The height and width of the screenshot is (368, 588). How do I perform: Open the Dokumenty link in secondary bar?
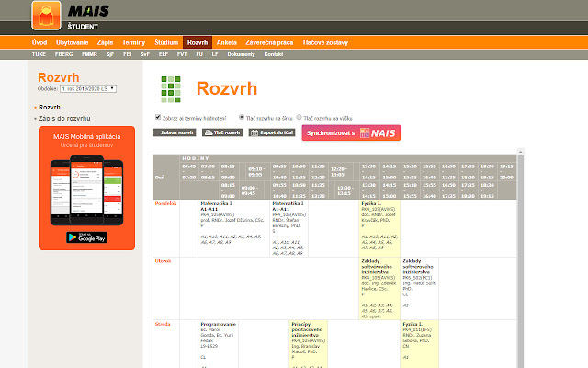coord(241,55)
